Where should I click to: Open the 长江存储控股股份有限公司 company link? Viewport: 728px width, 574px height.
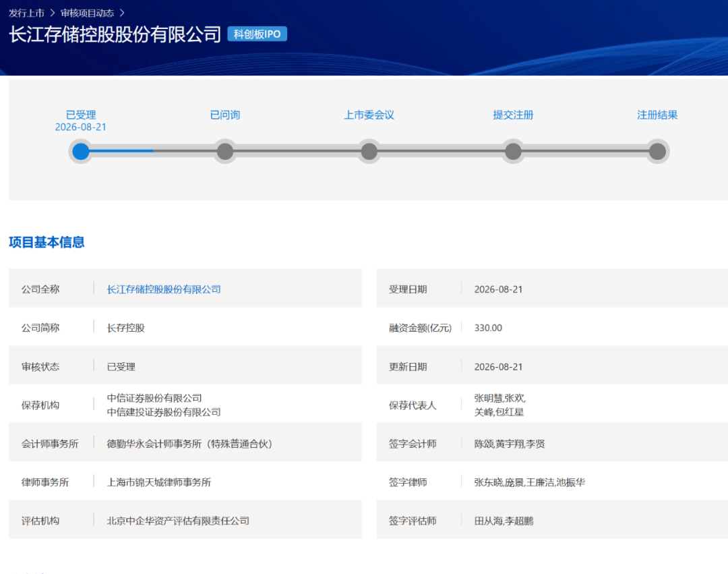(x=164, y=289)
